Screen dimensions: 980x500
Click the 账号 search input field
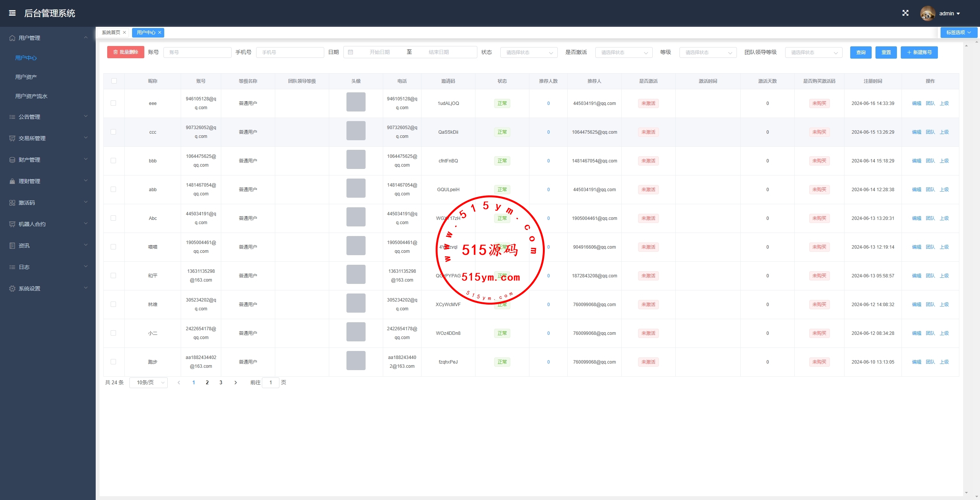197,52
